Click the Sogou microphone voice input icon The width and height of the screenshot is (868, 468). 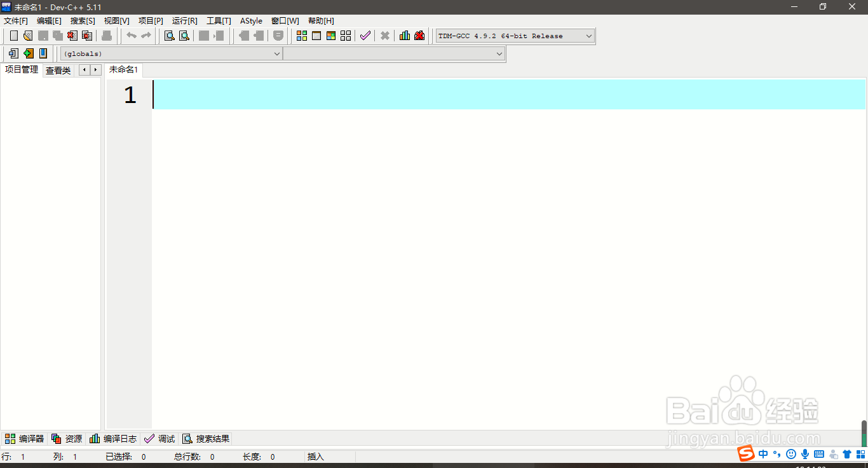tap(805, 454)
